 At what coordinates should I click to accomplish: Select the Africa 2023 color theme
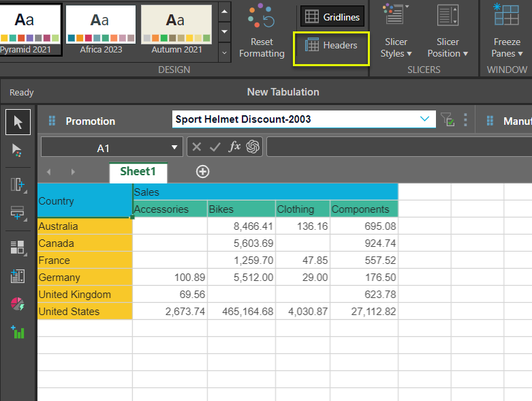[99, 29]
